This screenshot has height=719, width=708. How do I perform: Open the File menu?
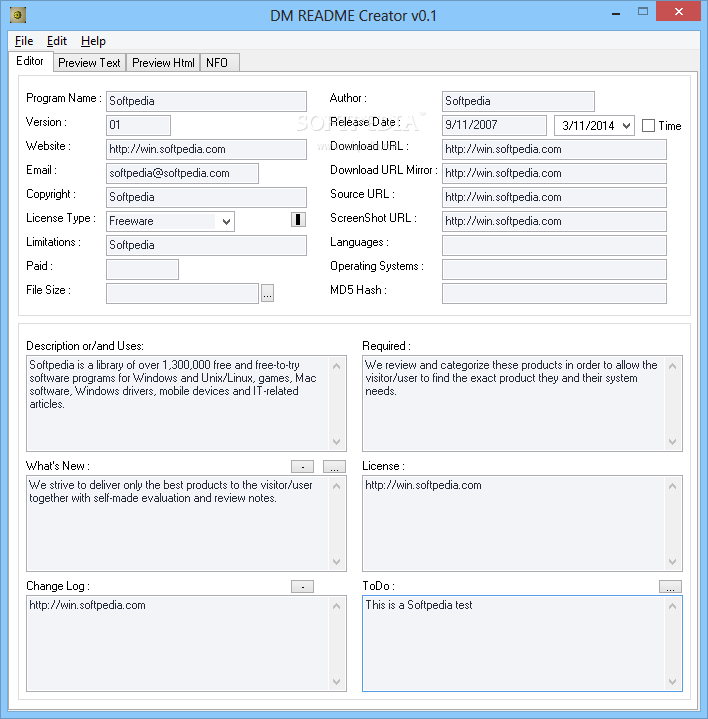[x=24, y=41]
